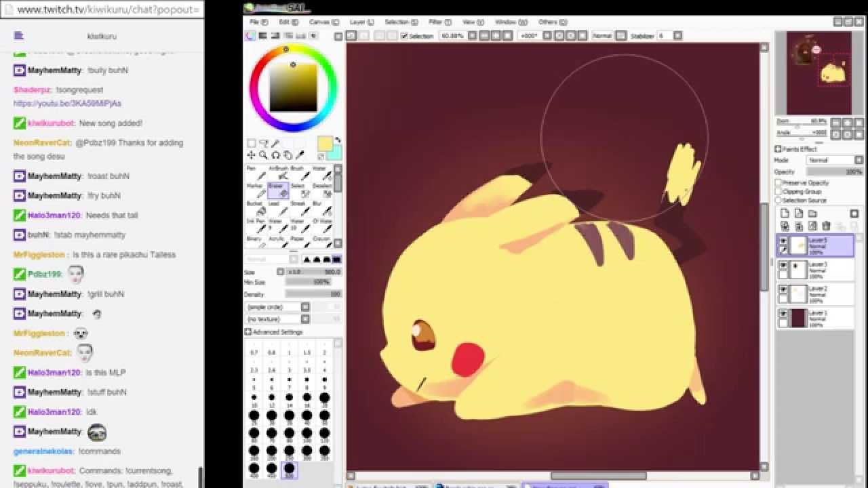The height and width of the screenshot is (488, 868).
Task: Hide Layer3 using its eye icon
Action: click(x=783, y=265)
